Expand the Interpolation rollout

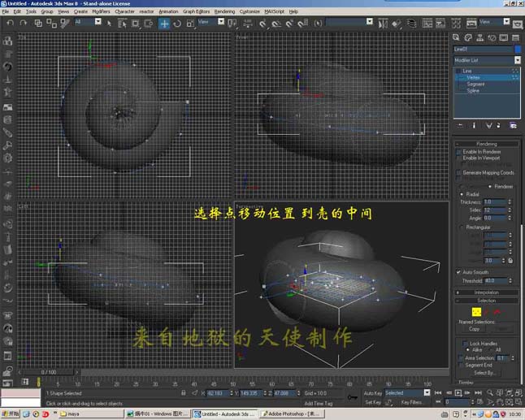[487, 292]
